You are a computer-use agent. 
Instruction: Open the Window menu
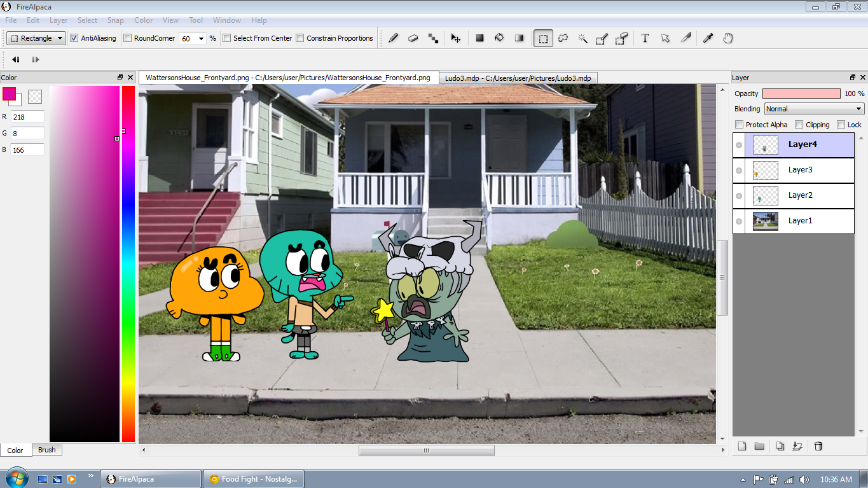(x=227, y=20)
